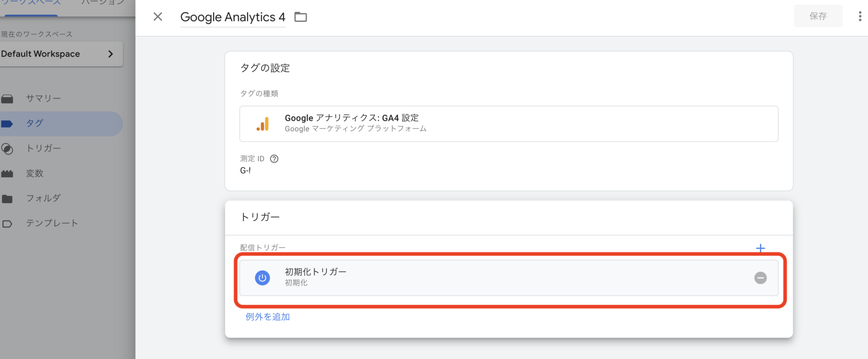This screenshot has height=359, width=868.
Task: Open サマリー in the sidebar
Action: [x=43, y=98]
